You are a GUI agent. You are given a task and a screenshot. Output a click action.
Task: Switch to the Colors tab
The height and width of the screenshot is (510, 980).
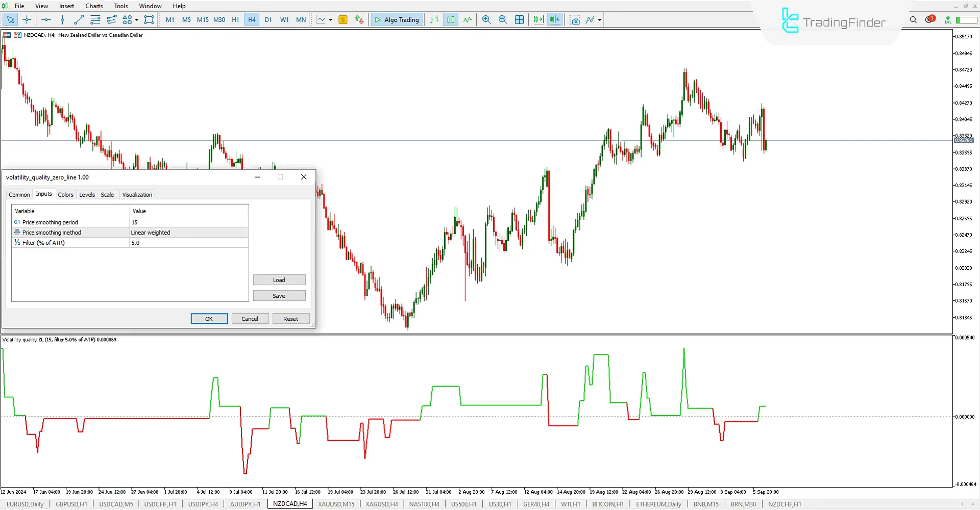[66, 194]
